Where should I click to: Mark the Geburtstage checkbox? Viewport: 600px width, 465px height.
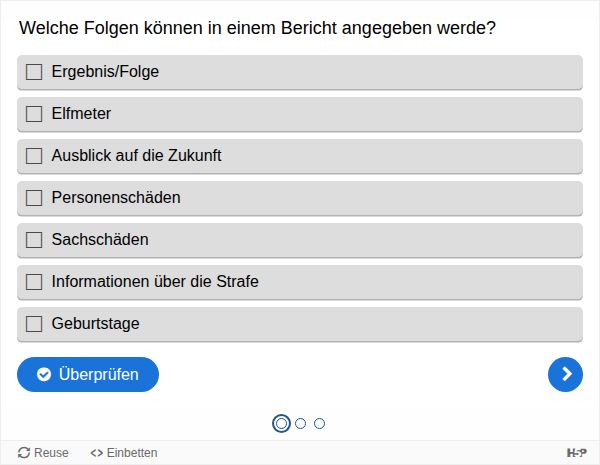coord(34,324)
